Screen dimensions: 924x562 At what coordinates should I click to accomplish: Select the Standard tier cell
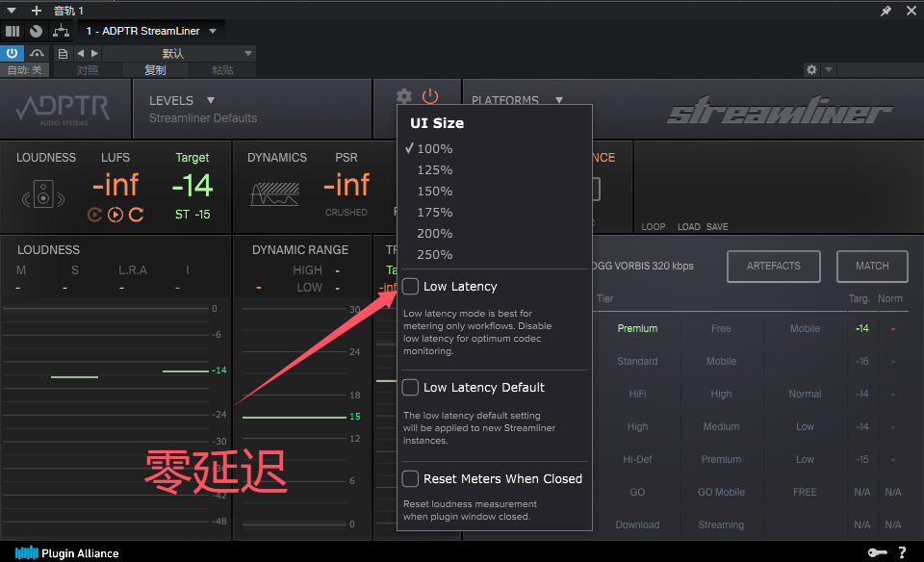click(x=637, y=361)
